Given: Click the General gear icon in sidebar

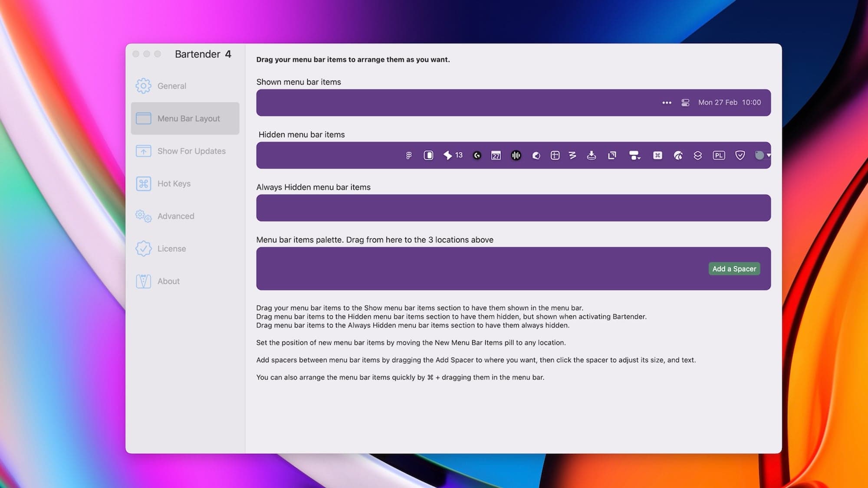Looking at the screenshot, I should 143,86.
